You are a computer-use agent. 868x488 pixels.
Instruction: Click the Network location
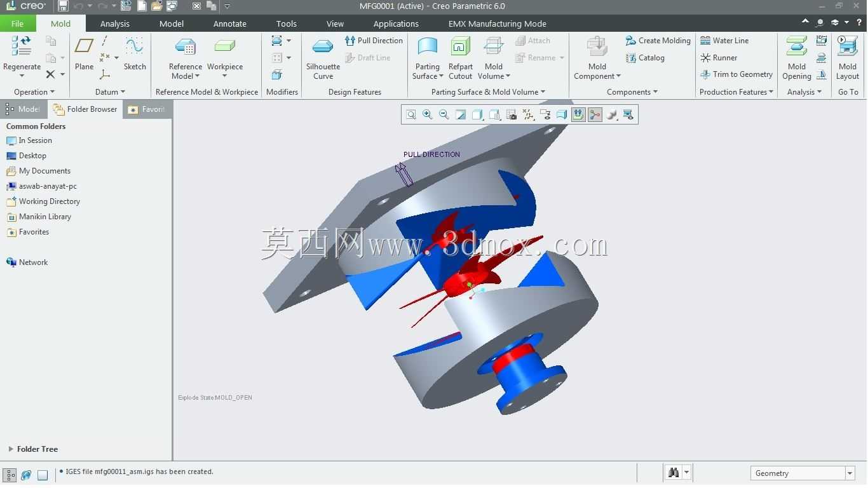coord(27,262)
